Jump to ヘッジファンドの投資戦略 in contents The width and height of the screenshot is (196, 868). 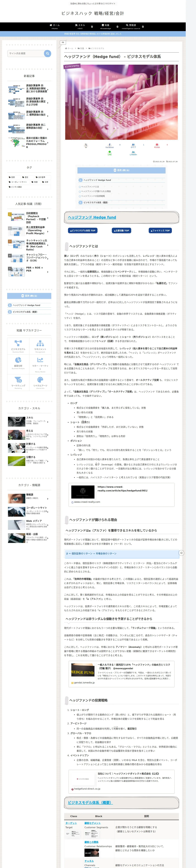coord(93,196)
